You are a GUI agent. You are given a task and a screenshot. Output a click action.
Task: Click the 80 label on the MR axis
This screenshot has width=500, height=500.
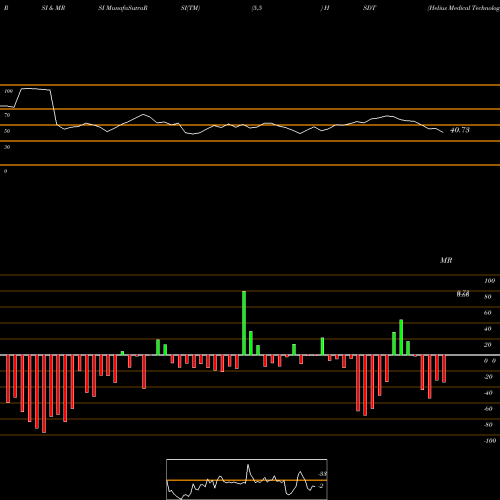[488, 297]
